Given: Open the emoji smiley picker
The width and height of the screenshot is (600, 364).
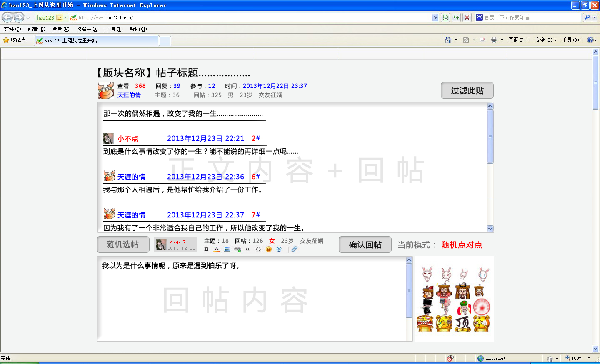Looking at the screenshot, I should tap(269, 249).
